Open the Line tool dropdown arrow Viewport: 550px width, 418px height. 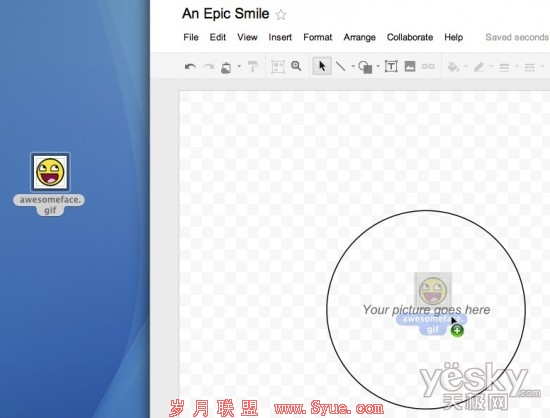click(x=353, y=66)
